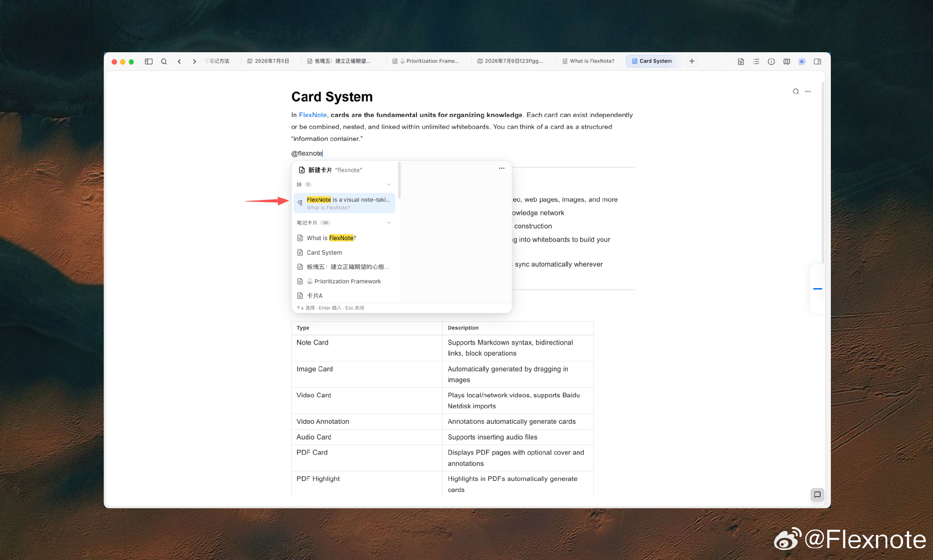Show the outline list icon

pos(756,62)
